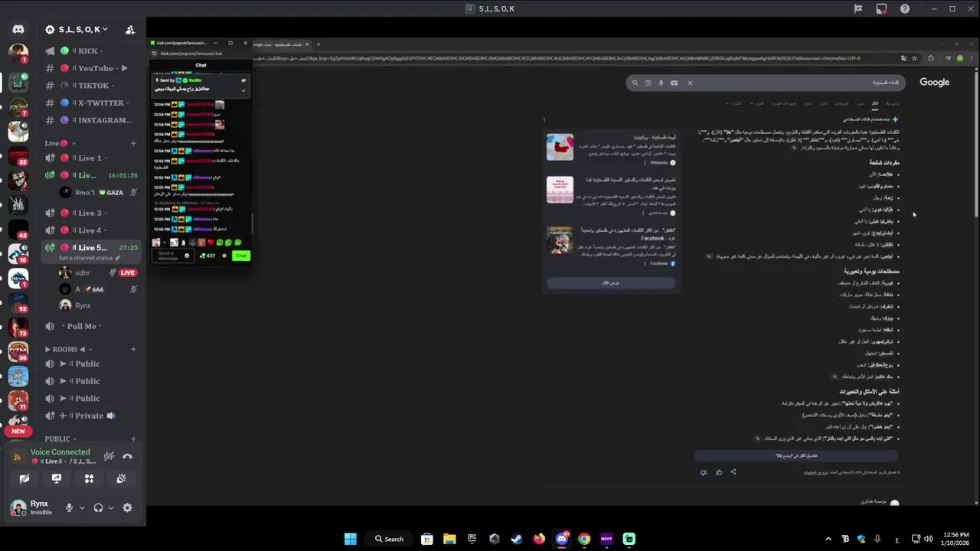Clear Google search with the X icon
This screenshot has width=980, height=551.
click(x=690, y=83)
